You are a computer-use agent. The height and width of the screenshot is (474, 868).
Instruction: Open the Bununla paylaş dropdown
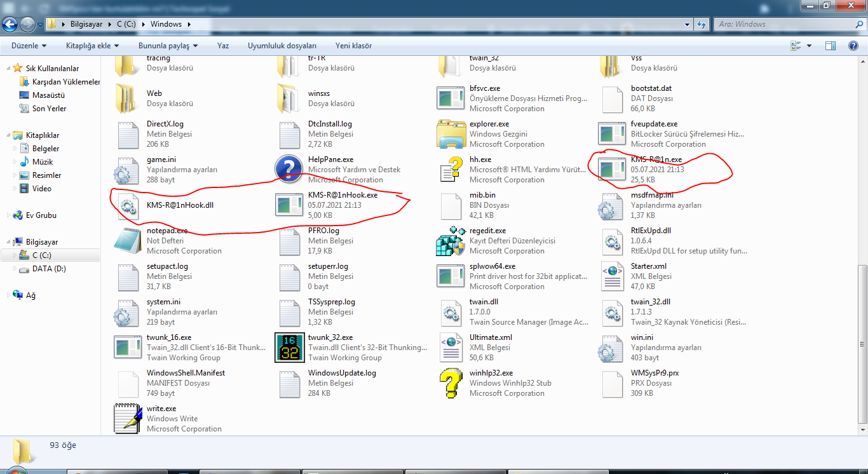coord(168,46)
